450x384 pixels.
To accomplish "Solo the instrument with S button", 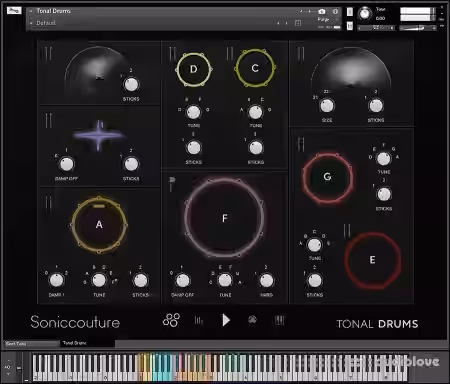I will coord(350,12).
